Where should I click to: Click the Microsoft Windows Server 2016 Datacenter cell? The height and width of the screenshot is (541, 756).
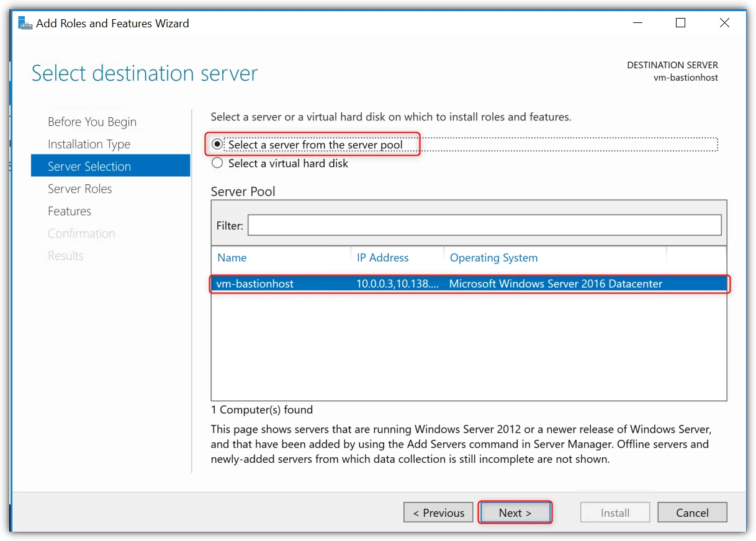[x=556, y=284]
